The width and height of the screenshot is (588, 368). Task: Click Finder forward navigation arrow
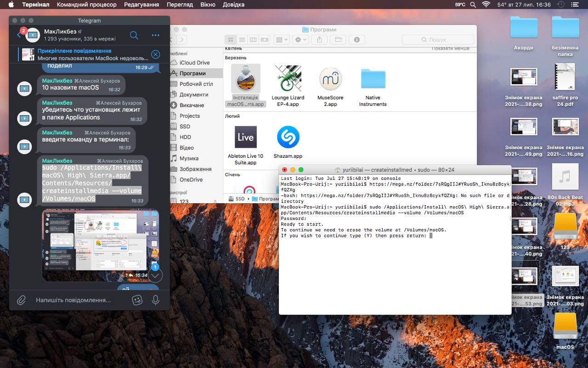[182, 40]
